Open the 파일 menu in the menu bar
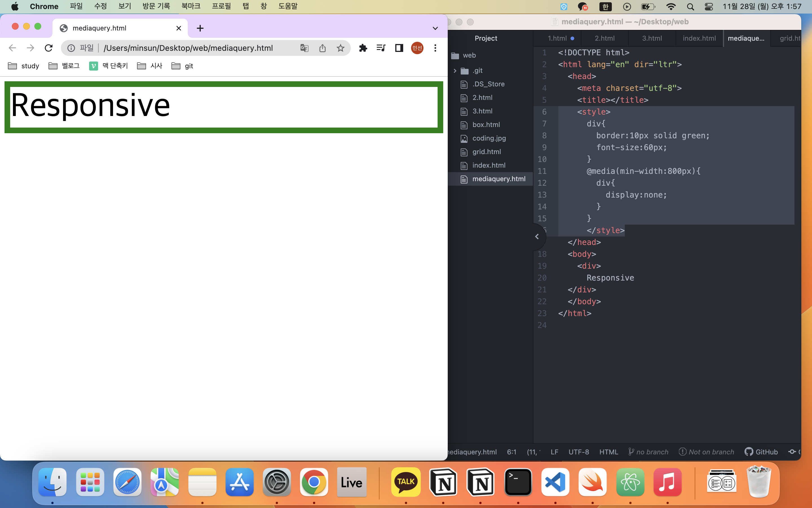Viewport: 812px width, 508px height. pyautogui.click(x=76, y=6)
